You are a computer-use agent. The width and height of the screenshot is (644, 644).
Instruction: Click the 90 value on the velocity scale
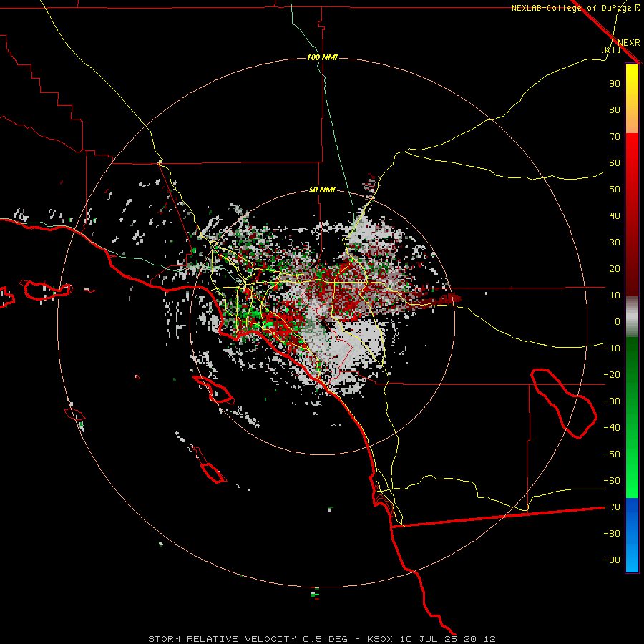(x=615, y=84)
